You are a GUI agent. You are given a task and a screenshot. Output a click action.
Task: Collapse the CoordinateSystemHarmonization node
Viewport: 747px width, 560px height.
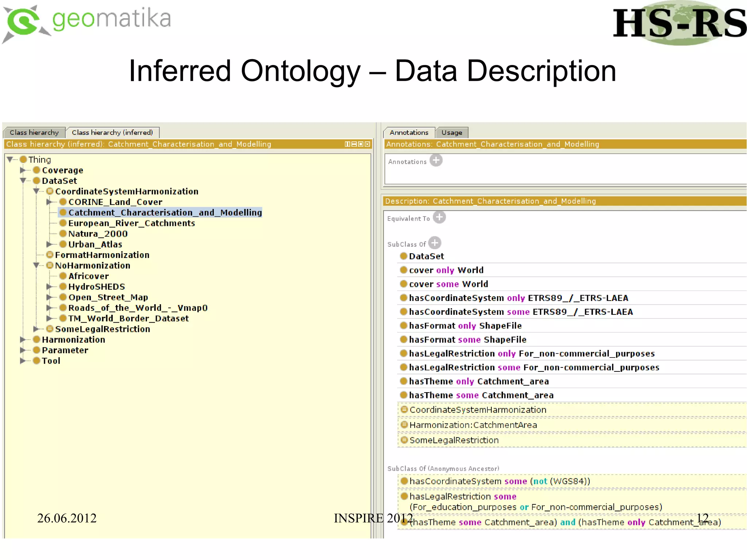point(36,191)
